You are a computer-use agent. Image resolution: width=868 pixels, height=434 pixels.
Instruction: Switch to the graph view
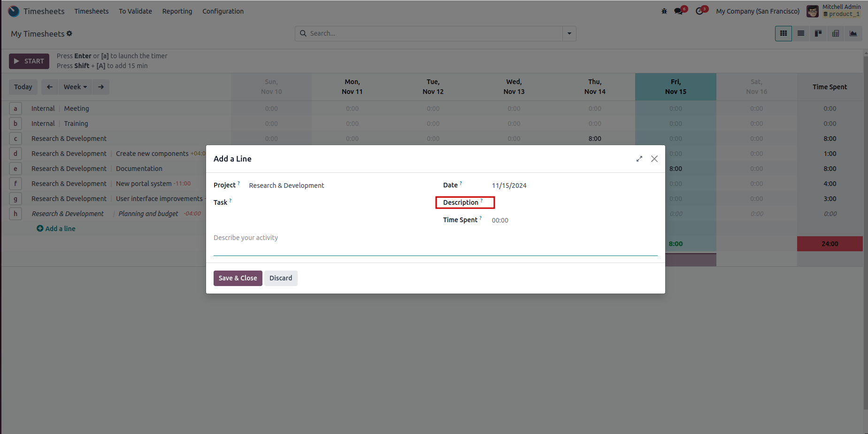tap(853, 33)
